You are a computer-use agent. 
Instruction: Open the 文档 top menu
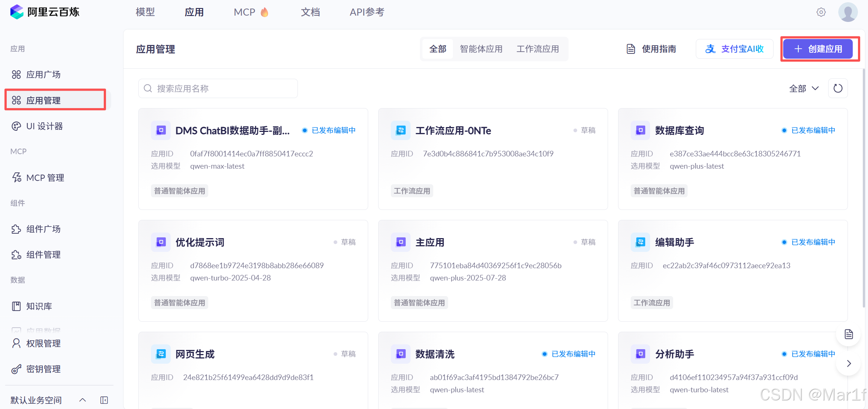(x=310, y=12)
